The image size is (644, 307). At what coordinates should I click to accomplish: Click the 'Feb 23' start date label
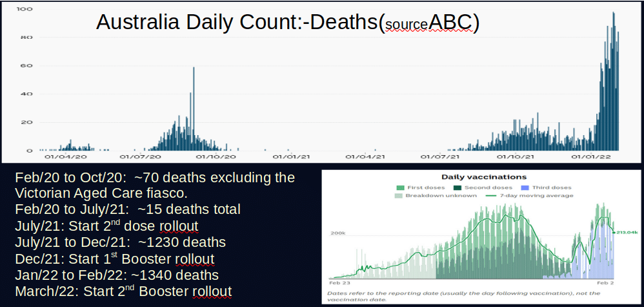click(339, 283)
